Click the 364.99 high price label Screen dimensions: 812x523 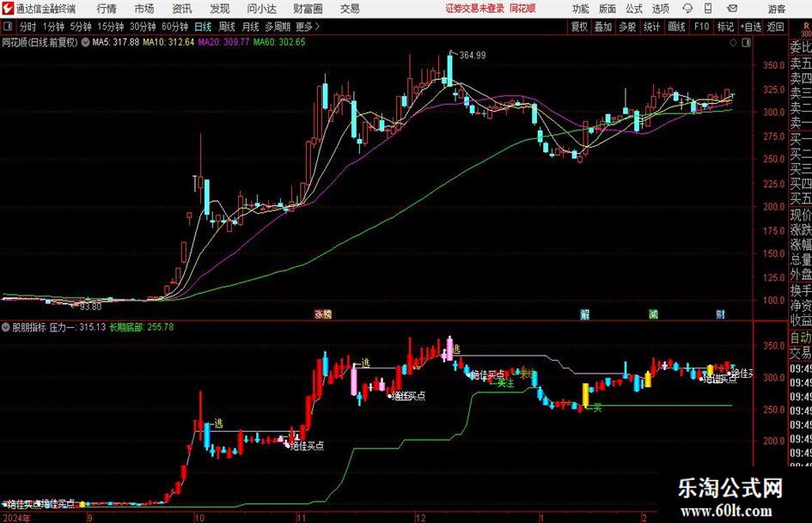click(x=473, y=55)
